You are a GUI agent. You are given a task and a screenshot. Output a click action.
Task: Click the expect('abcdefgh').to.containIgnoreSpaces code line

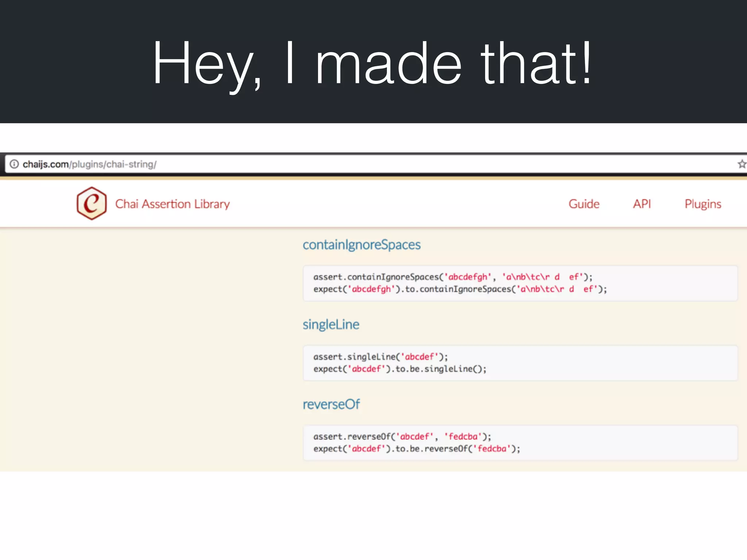pyautogui.click(x=460, y=289)
